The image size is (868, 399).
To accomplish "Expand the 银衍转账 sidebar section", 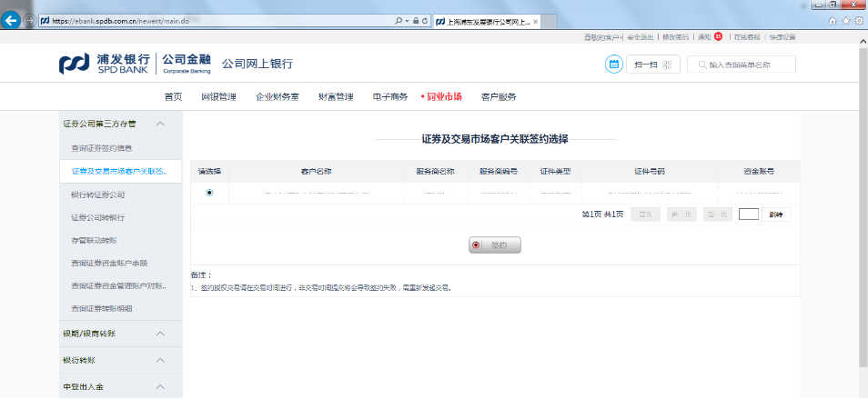I will (x=160, y=361).
